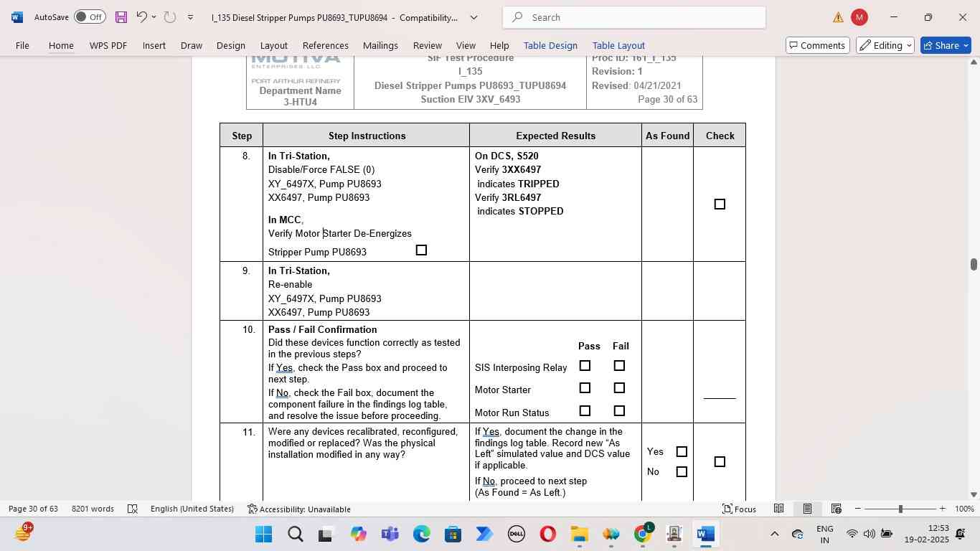The image size is (980, 551).
Task: Select the Print Layout view icon
Action: [807, 509]
